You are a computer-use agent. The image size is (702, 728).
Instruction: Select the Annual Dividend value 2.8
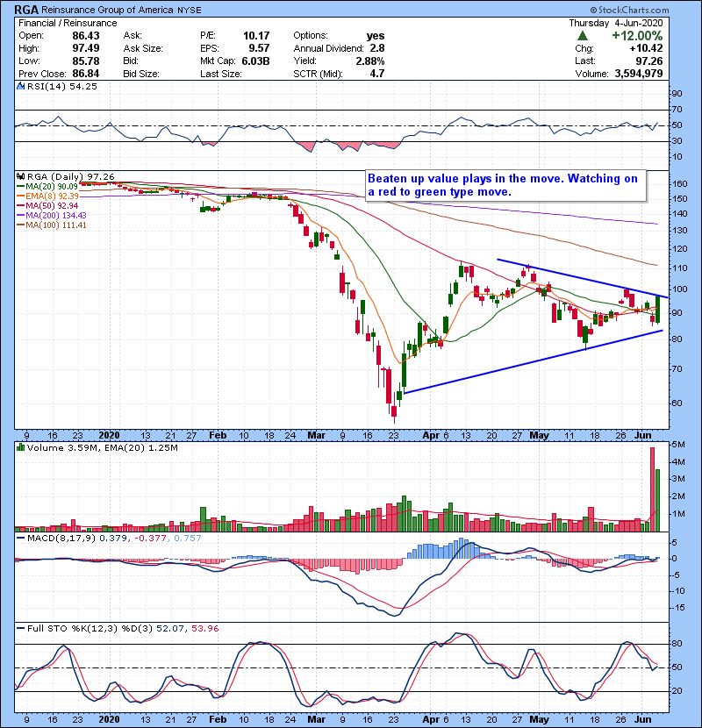377,48
